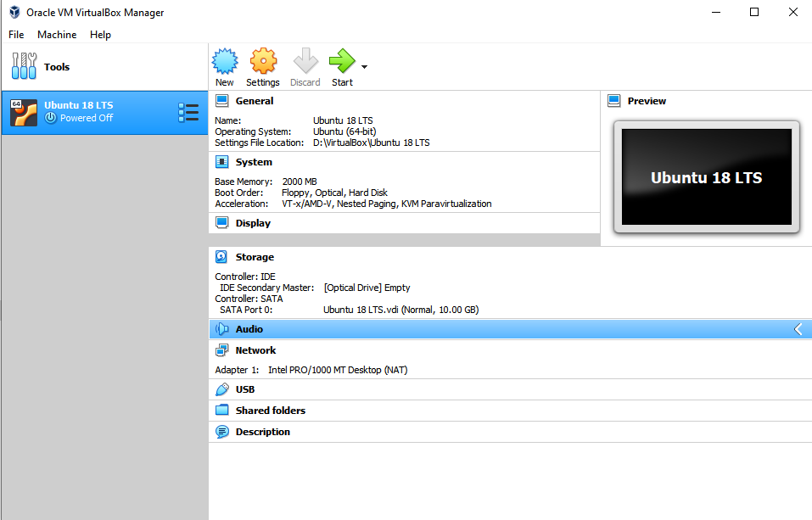Click the Discard saved state icon

point(305,61)
